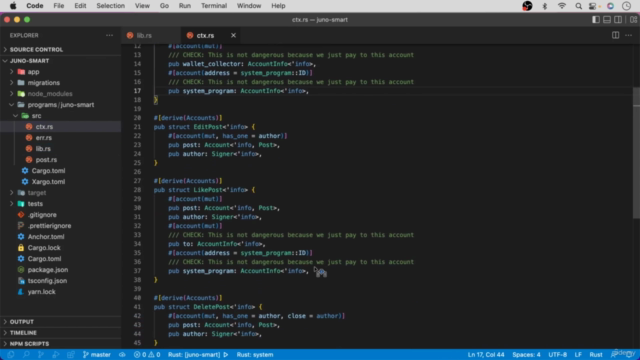Select the Rust language mode

coord(596,355)
